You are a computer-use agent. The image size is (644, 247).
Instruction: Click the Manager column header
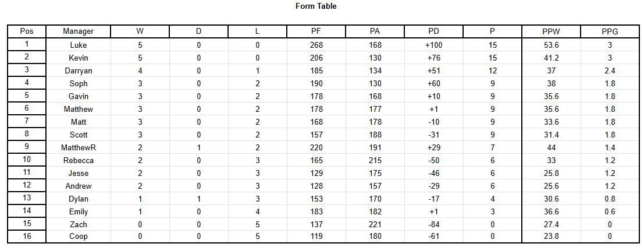[78, 31]
